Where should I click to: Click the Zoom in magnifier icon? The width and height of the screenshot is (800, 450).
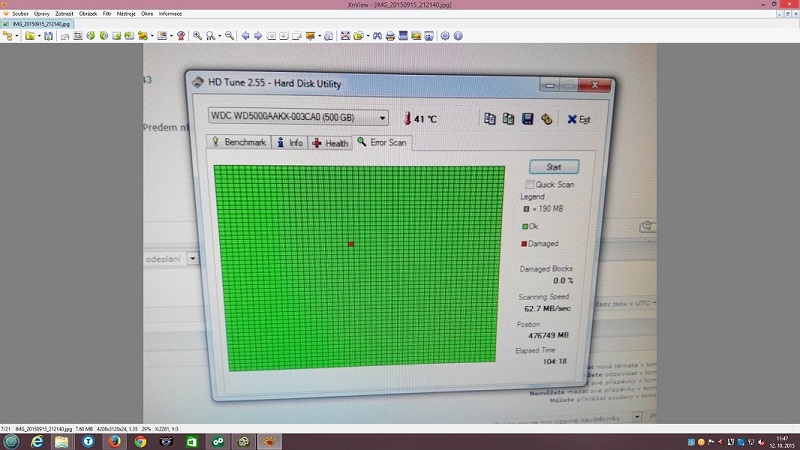[x=197, y=36]
